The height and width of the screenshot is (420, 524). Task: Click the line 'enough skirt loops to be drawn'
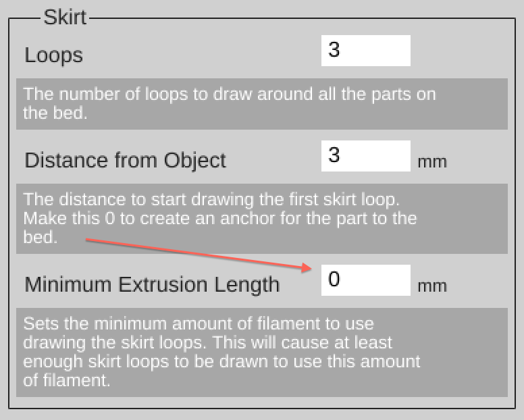coord(221,361)
